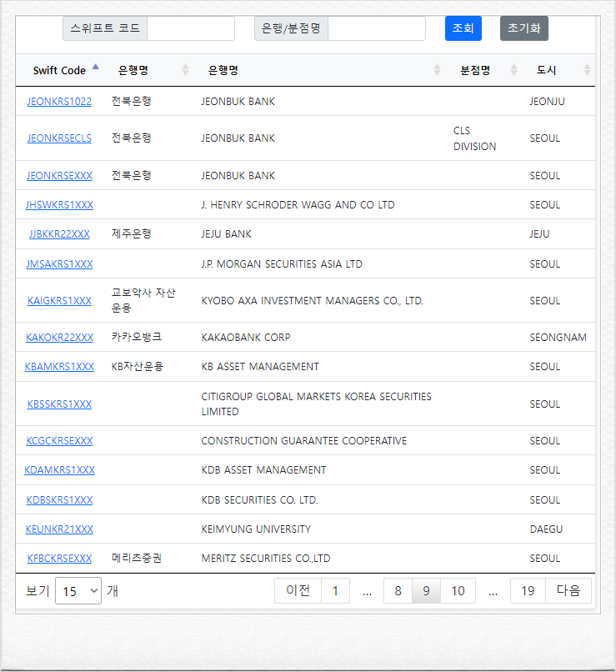The height and width of the screenshot is (672, 616).
Task: Click the 'JEJU BANK' cell
Action: [226, 234]
